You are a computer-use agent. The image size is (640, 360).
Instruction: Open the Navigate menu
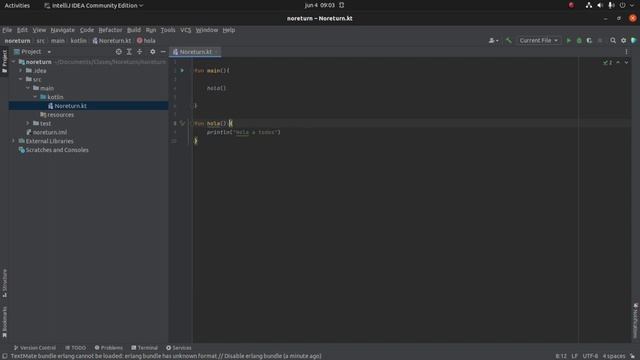(x=62, y=30)
